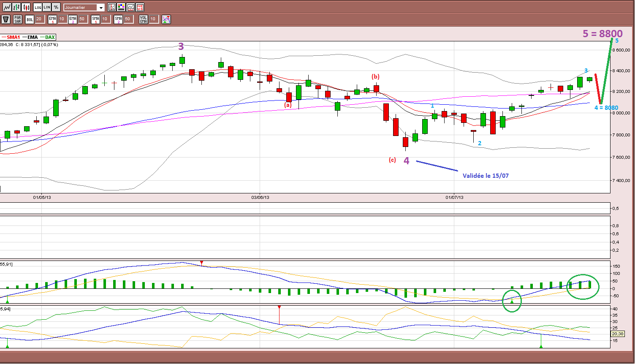The height and width of the screenshot is (364, 635).
Task: Toggle the EMA 2 indicator
Action: point(73,19)
